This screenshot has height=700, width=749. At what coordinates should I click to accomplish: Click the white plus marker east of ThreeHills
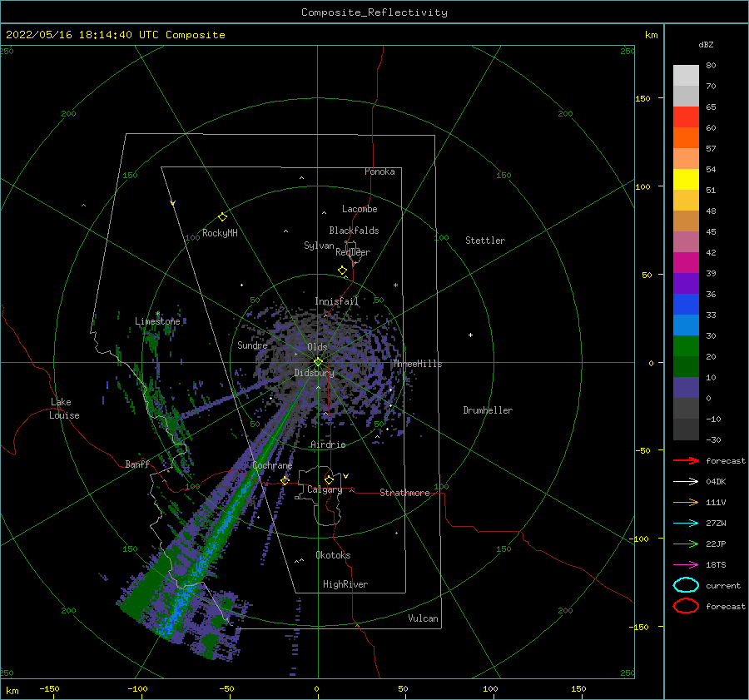470,335
